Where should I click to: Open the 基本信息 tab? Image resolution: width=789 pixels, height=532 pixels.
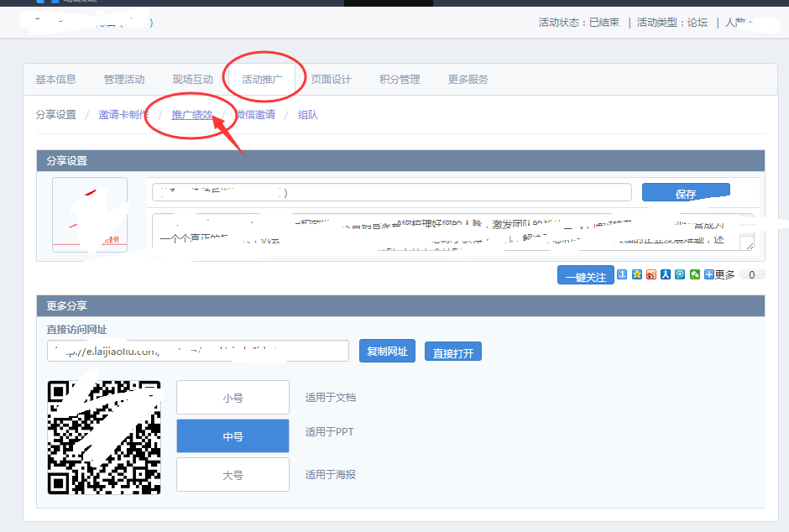coord(55,80)
